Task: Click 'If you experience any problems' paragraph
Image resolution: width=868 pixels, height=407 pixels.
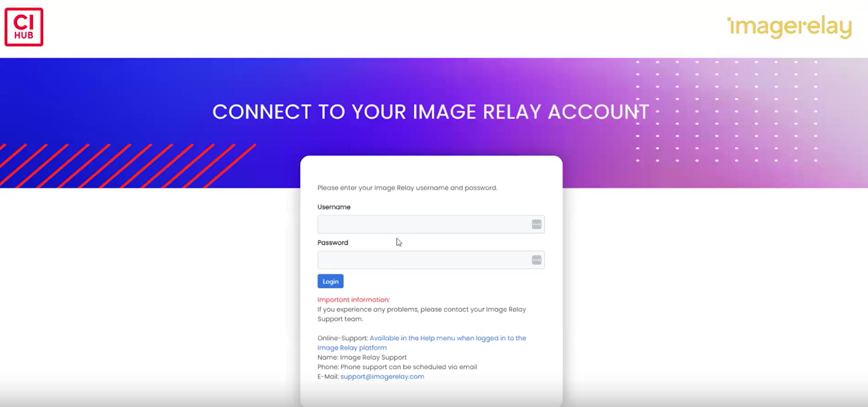Action: (x=422, y=314)
